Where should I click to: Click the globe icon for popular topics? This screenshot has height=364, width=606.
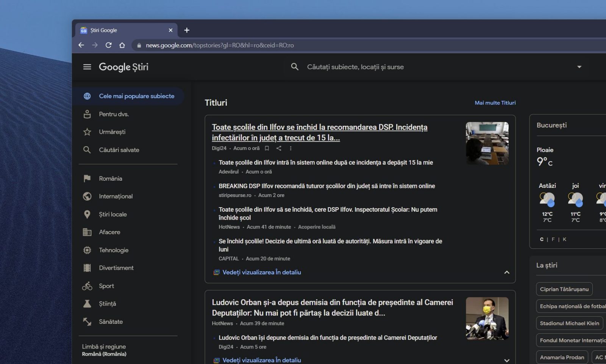[x=87, y=96]
